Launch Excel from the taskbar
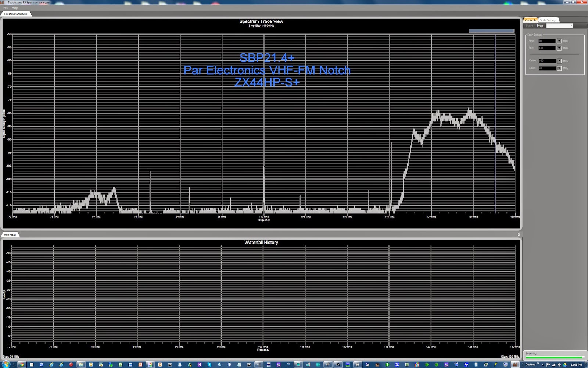Screen dimensions: 588x368 tap(121, 365)
